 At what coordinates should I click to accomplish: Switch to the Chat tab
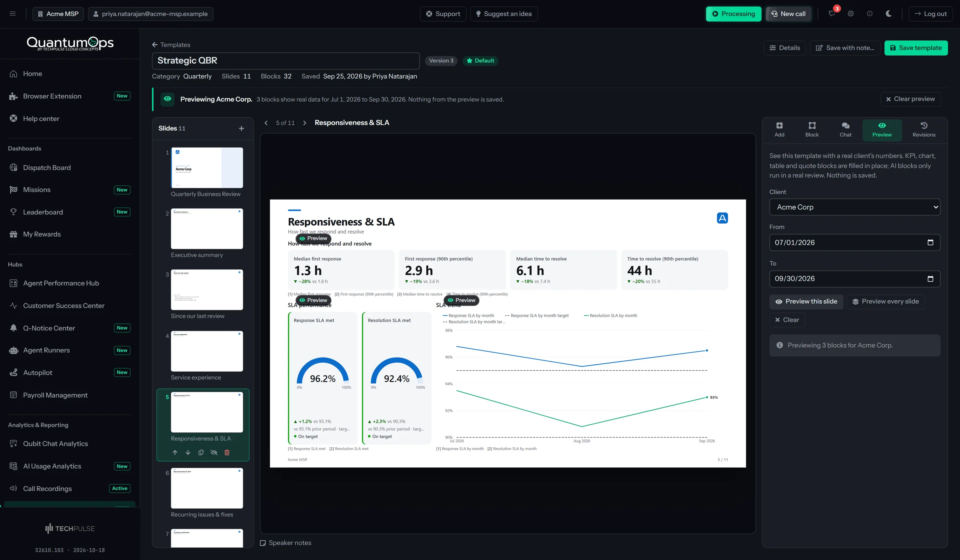[x=846, y=130]
